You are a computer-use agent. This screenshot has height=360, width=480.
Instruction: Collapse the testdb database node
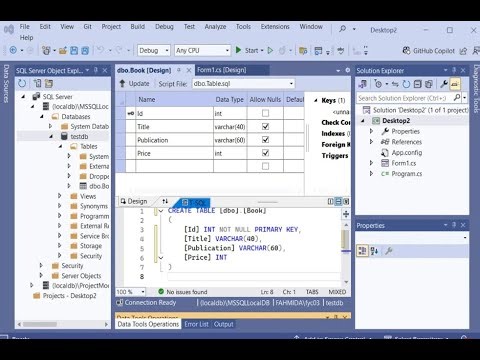pos(51,136)
